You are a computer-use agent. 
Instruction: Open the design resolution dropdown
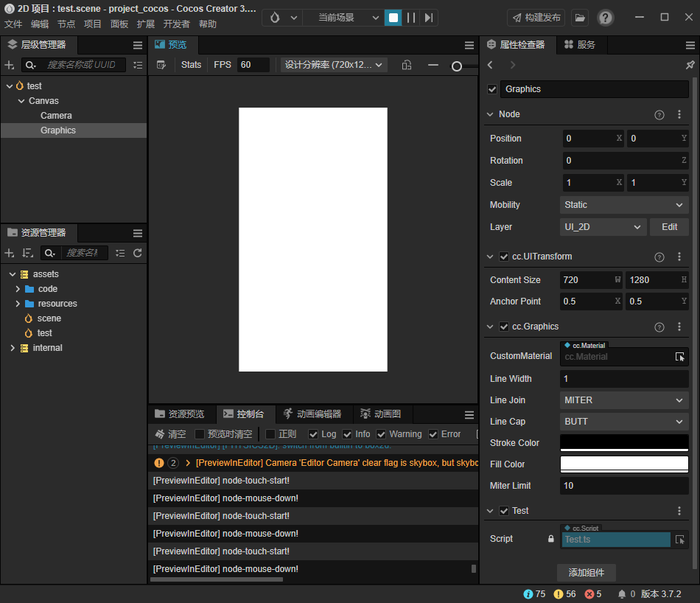click(335, 65)
